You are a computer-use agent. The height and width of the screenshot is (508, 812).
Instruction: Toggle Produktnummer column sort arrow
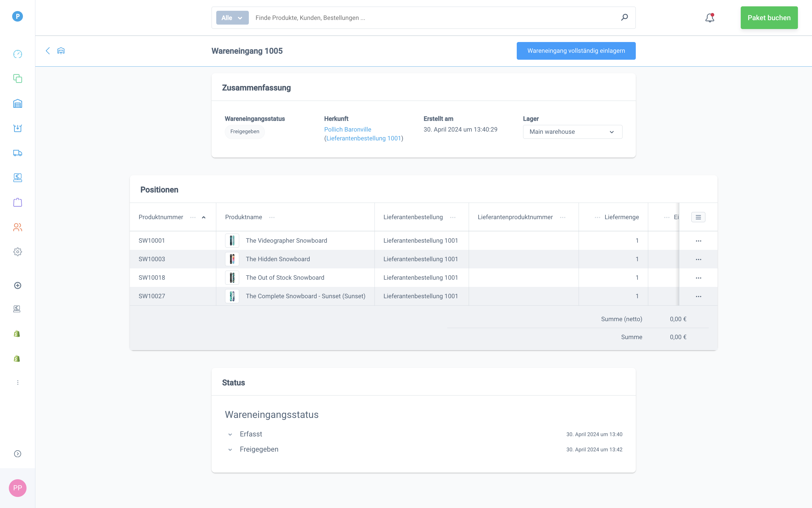[x=204, y=217]
